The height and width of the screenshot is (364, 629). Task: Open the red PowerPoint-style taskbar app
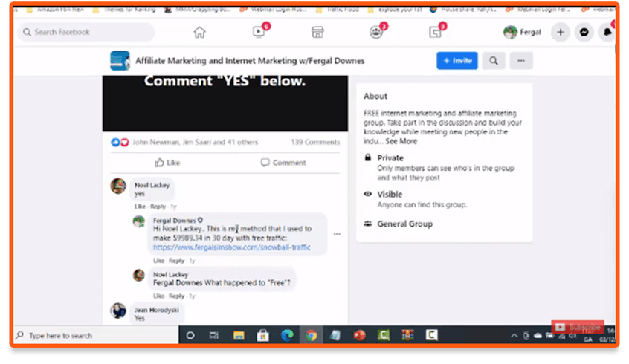(359, 335)
